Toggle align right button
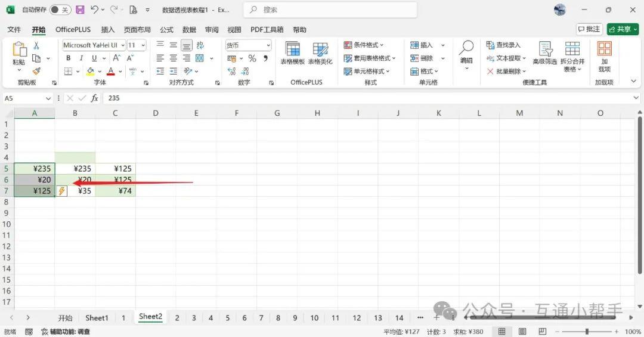Screen dimensions: 644x337 pyautogui.click(x=187, y=58)
